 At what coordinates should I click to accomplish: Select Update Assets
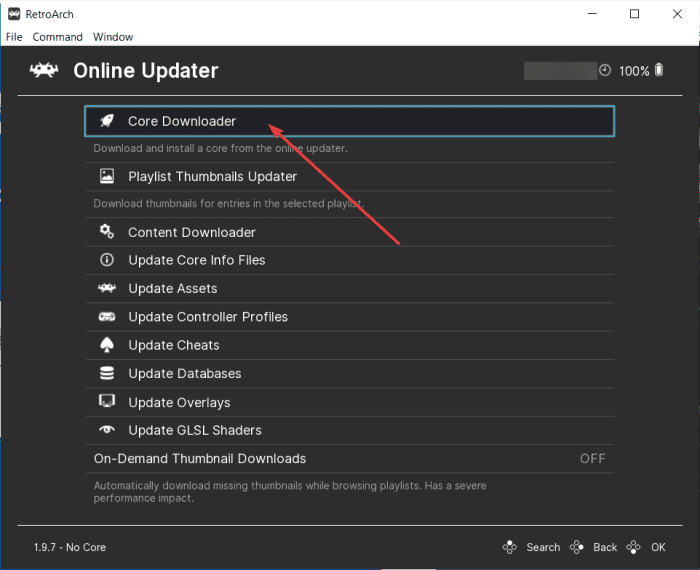pyautogui.click(x=350, y=288)
